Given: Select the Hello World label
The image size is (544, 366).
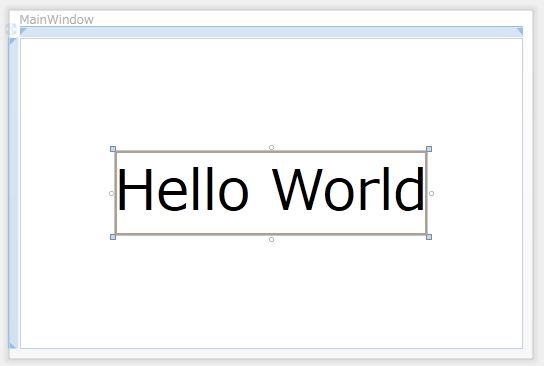Looking at the screenshot, I should 271,193.
